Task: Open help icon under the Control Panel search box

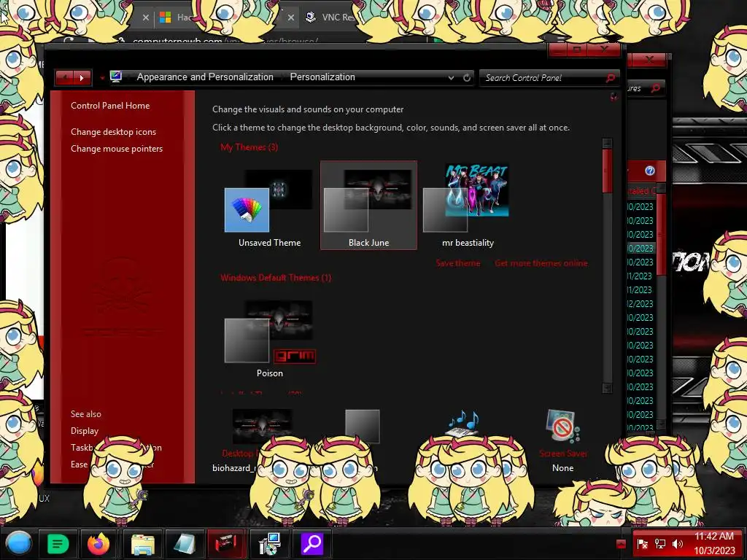Action: pyautogui.click(x=614, y=97)
